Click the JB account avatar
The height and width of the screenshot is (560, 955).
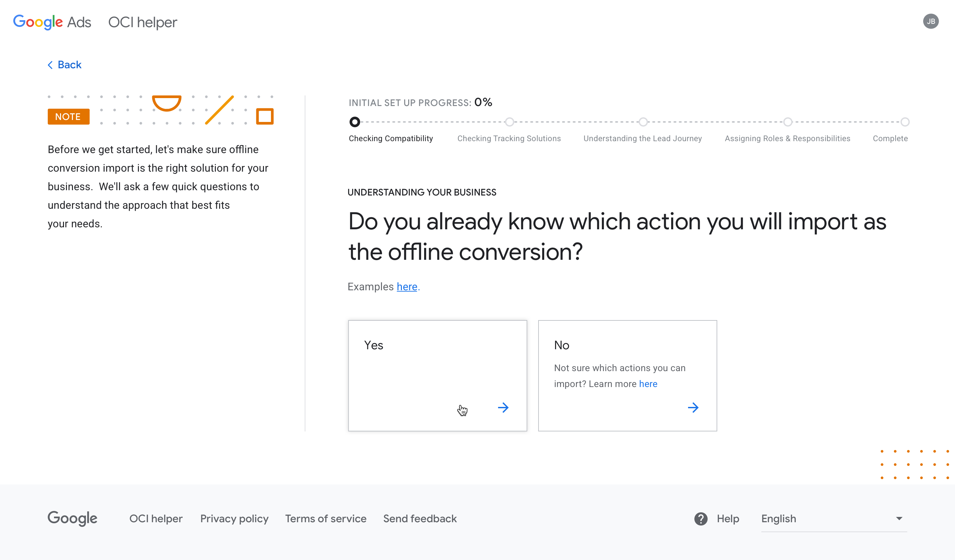click(x=930, y=22)
